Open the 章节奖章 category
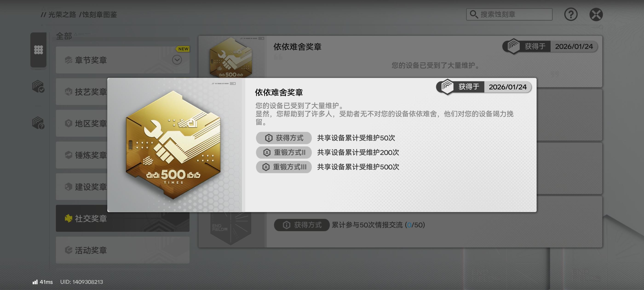This screenshot has height=290, width=644. pyautogui.click(x=123, y=60)
